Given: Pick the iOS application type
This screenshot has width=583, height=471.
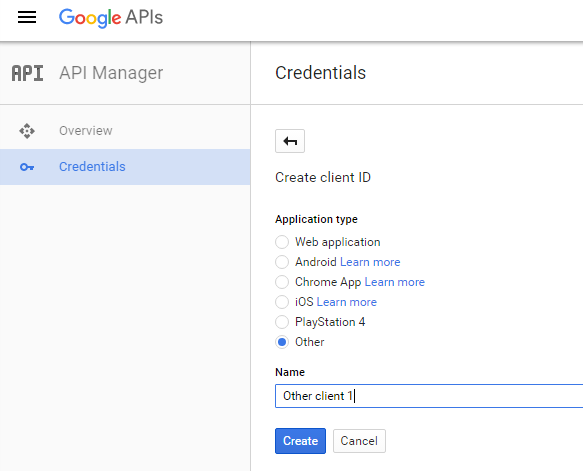Looking at the screenshot, I should pos(282,302).
